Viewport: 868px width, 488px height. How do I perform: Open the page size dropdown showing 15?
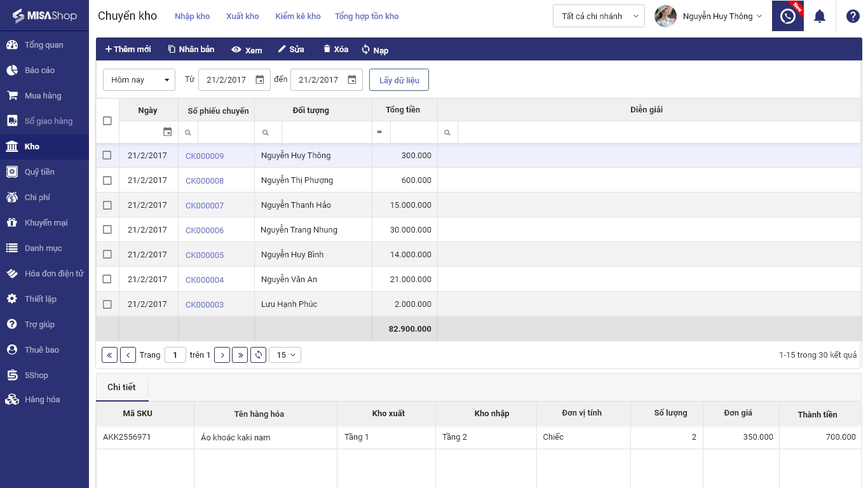285,355
